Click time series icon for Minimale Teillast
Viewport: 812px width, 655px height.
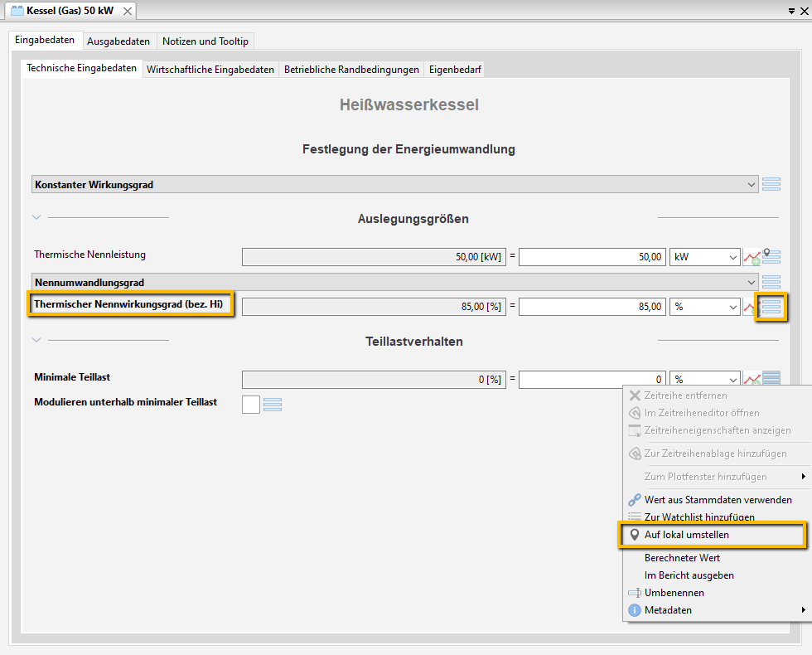tap(752, 379)
